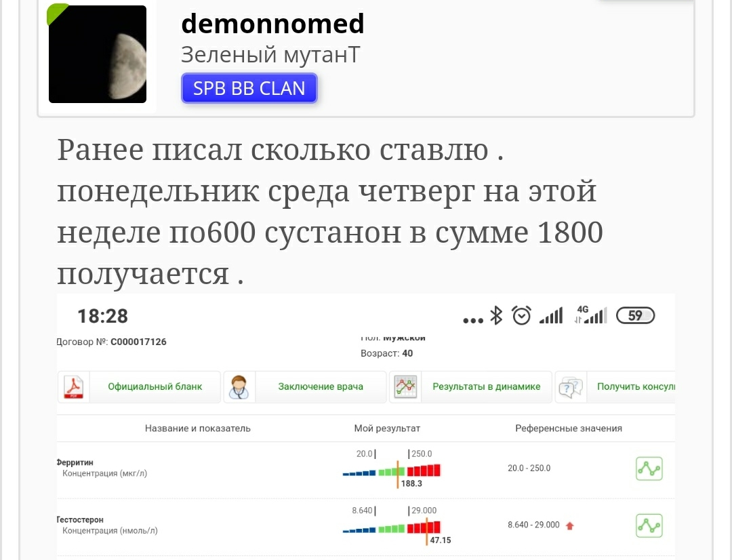Click the username demonnomed
Image resolution: width=732 pixels, height=560 pixels.
272,23
